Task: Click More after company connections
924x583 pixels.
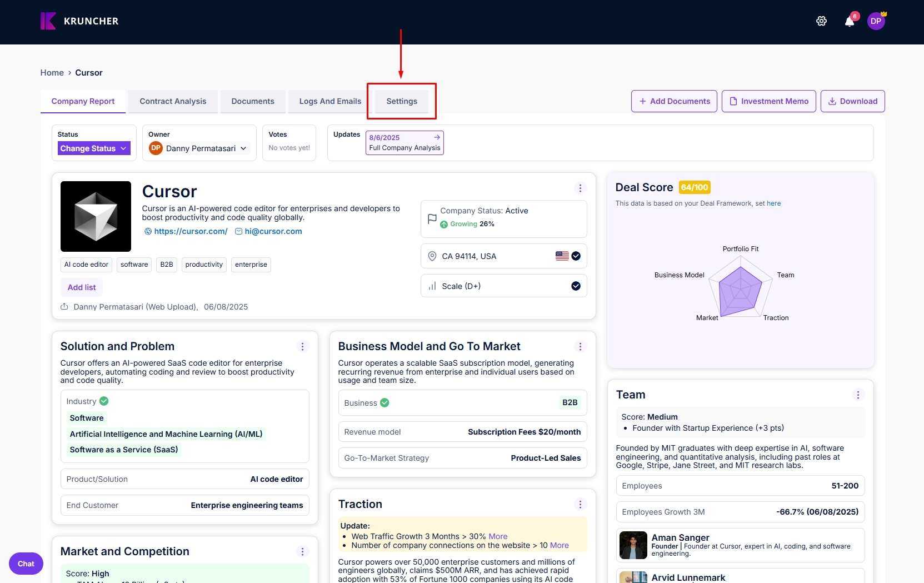Action: point(560,545)
